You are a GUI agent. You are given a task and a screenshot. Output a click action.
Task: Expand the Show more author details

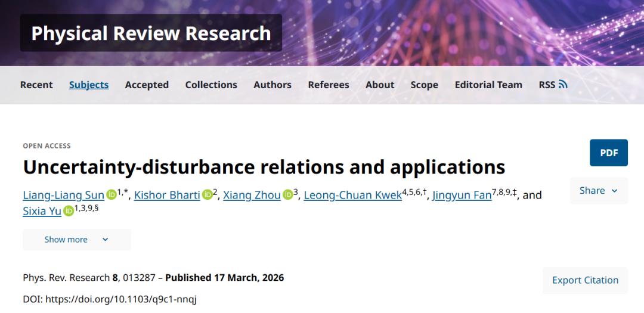pyautogui.click(x=76, y=240)
